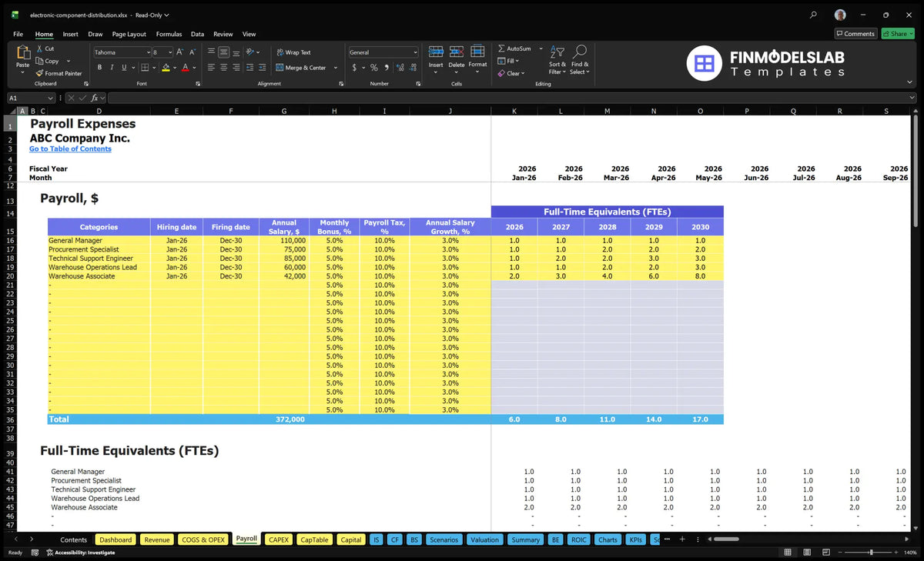Viewport: 924px width, 561px height.
Task: Switch to the Formulas ribbon tab
Action: 169,34
